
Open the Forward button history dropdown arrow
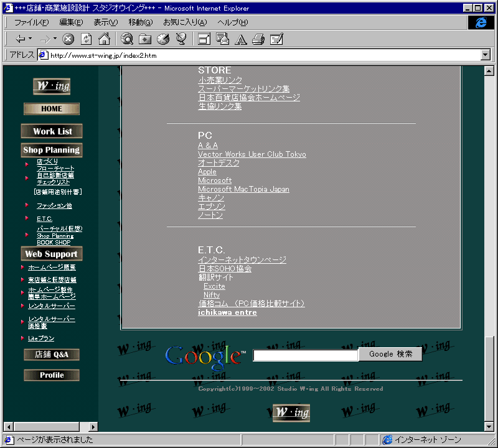pyautogui.click(x=55, y=39)
